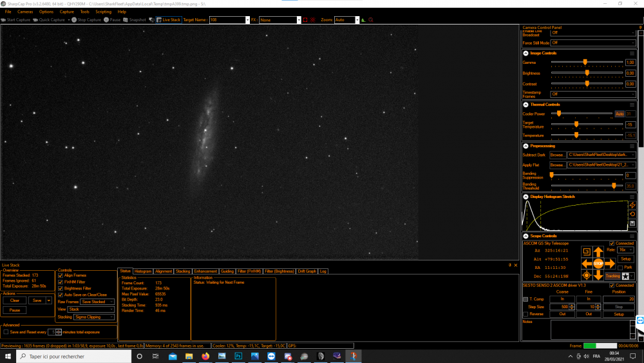Screen dimensions: 644x363
Task: Open the Scope Controls panel menu icon
Action: pyautogui.click(x=632, y=237)
